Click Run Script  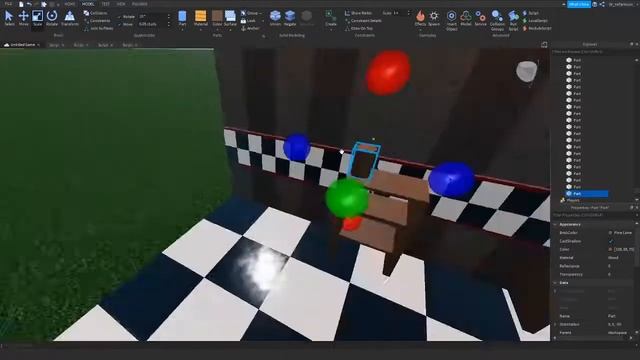tap(513, 20)
